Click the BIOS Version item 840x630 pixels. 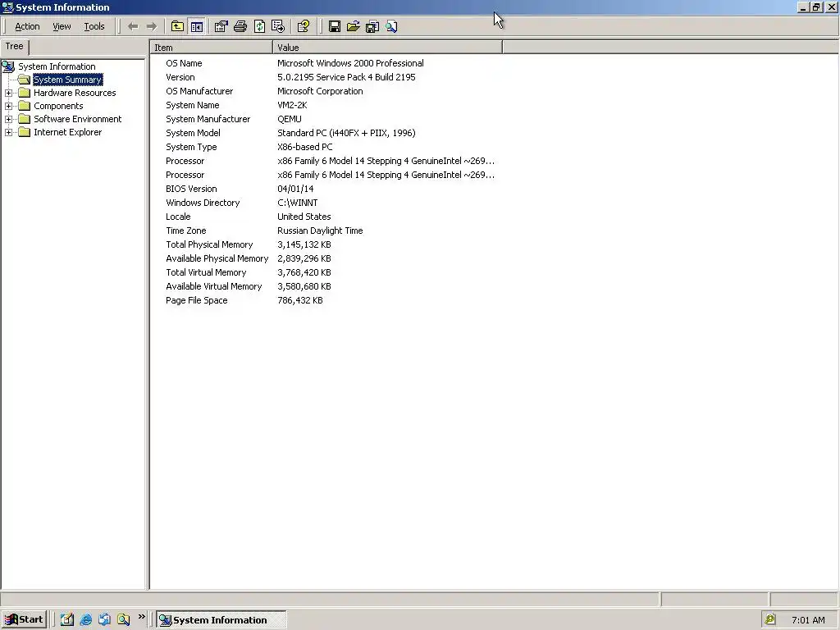click(191, 189)
